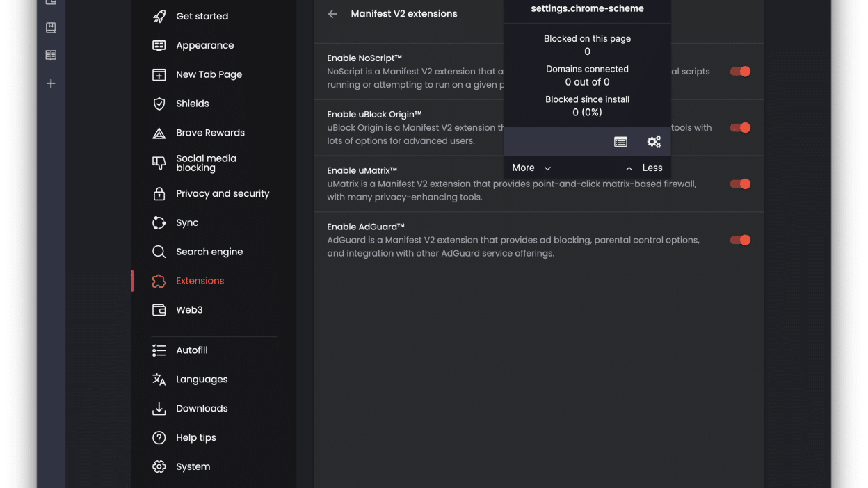The width and height of the screenshot is (868, 488).
Task: Click the upward chevron beside Less
Action: pos(629,168)
